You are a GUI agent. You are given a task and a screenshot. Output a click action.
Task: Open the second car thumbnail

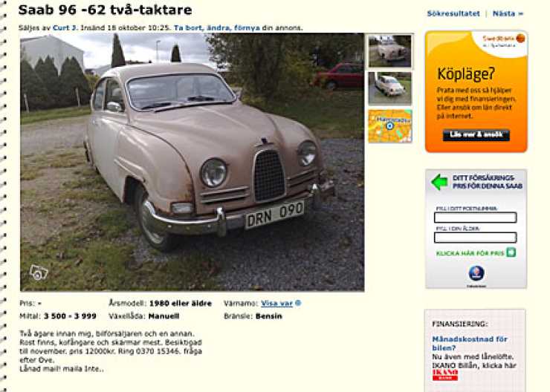coord(389,88)
